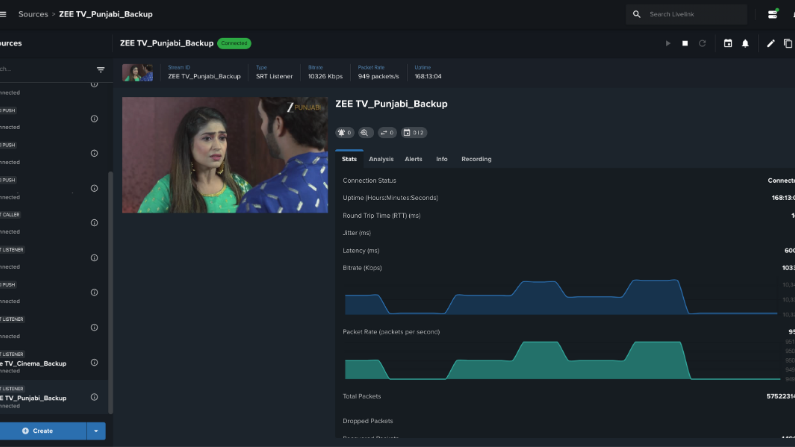Click 'Round Trip Time (RTT) (ms)' label
The width and height of the screenshot is (795, 447).
click(x=381, y=215)
